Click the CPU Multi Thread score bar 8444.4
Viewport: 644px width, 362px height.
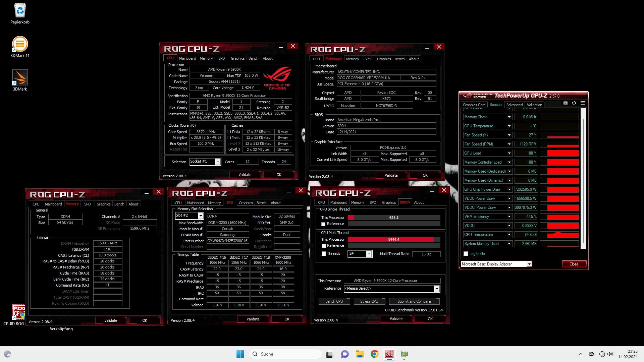pyautogui.click(x=394, y=239)
